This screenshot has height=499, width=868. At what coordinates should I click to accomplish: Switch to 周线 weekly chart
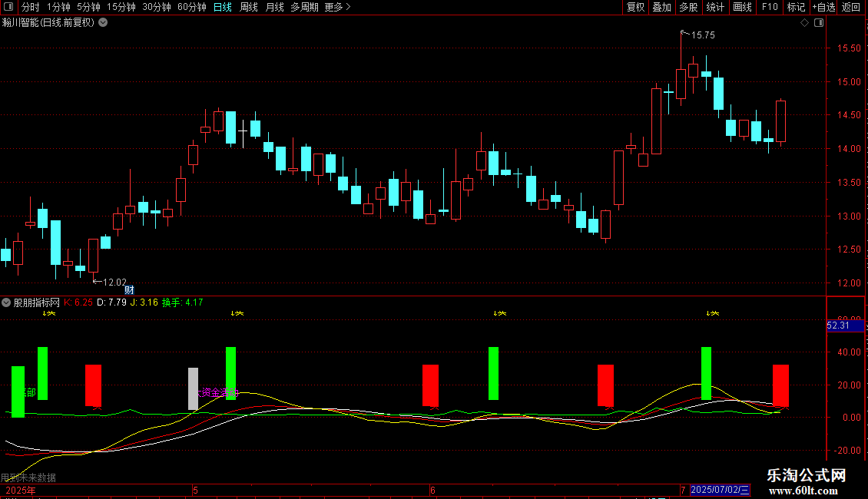249,7
